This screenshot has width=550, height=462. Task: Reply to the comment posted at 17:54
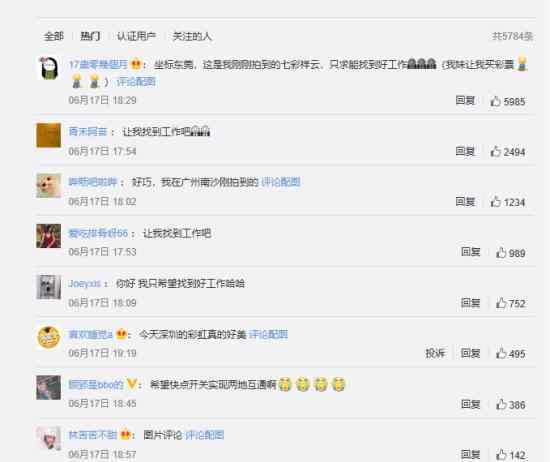pyautogui.click(x=465, y=152)
